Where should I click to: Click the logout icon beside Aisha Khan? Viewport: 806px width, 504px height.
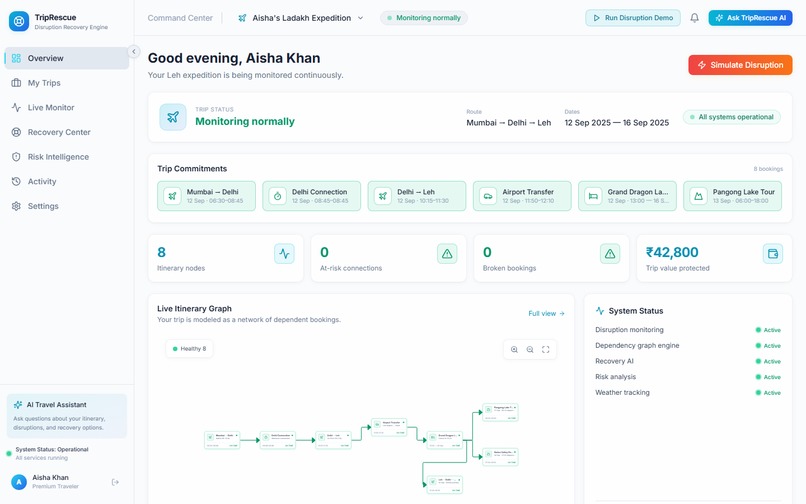[x=115, y=482]
